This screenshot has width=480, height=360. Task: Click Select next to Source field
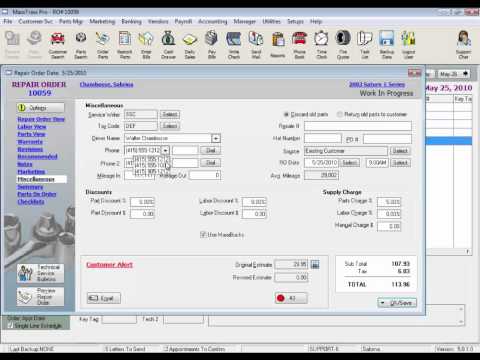(400, 151)
